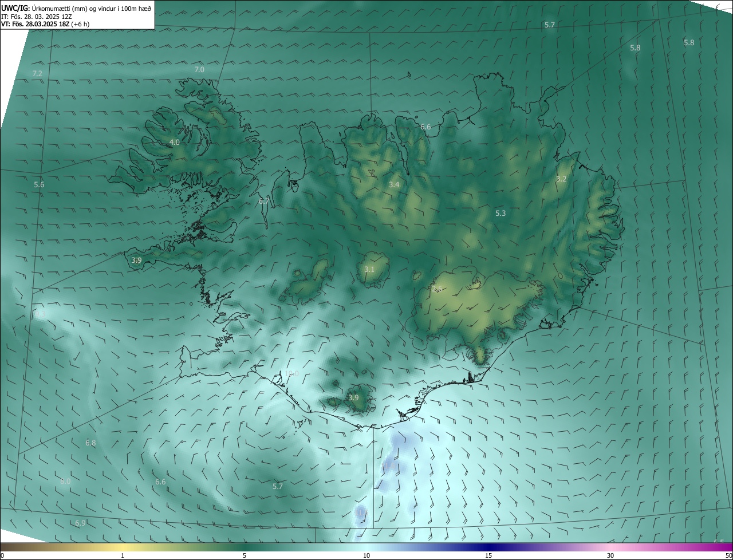The width and height of the screenshot is (733, 560).
Task: Click the 5.3 value label on map
Action: coord(501,213)
